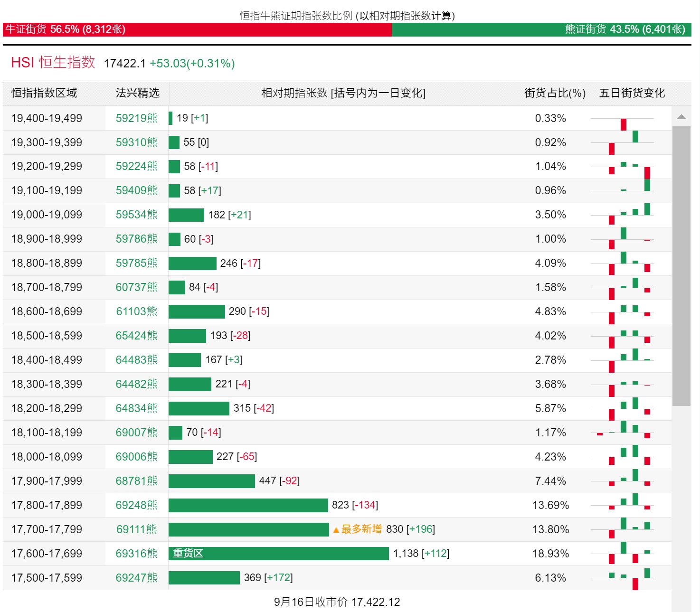Viewport: 700px width, 612px height.
Task: Click the scrollbar up arrow
Action: click(681, 117)
